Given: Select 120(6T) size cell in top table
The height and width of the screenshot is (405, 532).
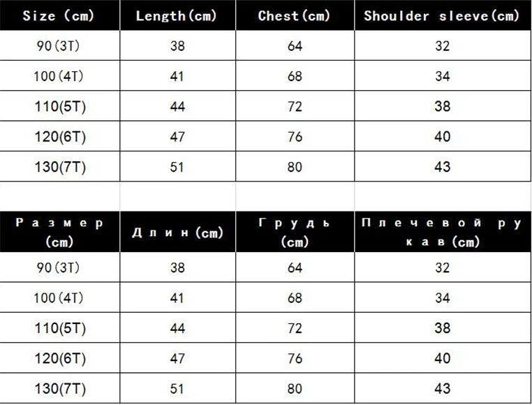Looking at the screenshot, I should coord(59,136).
